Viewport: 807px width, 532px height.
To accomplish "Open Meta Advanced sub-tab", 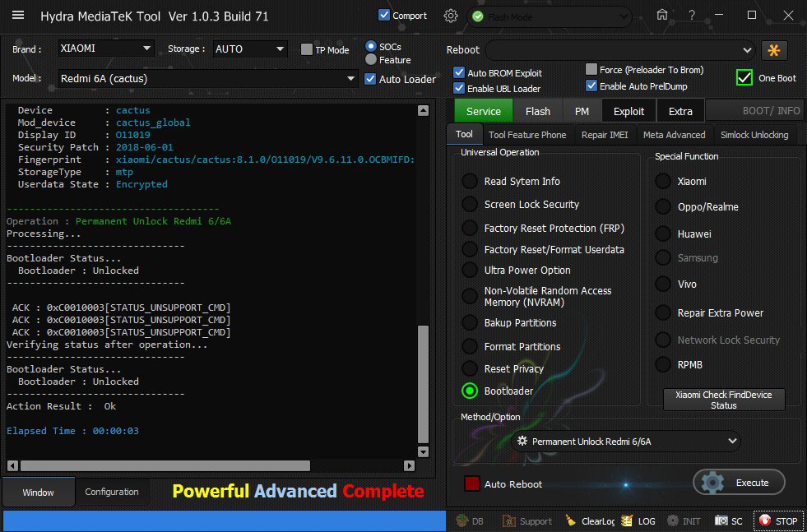I will point(675,134).
